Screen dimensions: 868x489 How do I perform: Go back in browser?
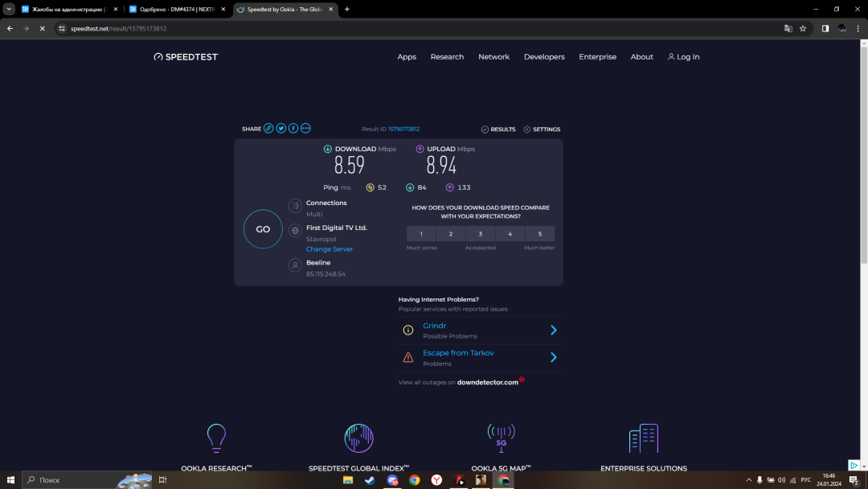[10, 28]
